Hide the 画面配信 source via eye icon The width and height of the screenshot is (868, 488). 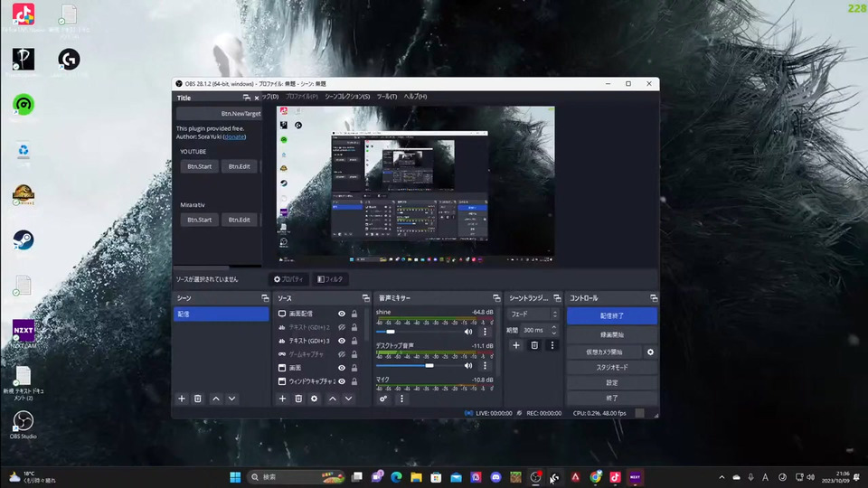click(342, 314)
